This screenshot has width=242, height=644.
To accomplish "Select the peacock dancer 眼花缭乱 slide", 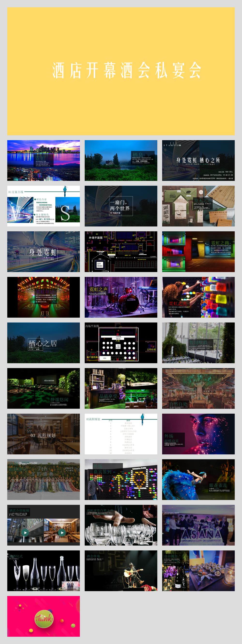I will point(198,479).
